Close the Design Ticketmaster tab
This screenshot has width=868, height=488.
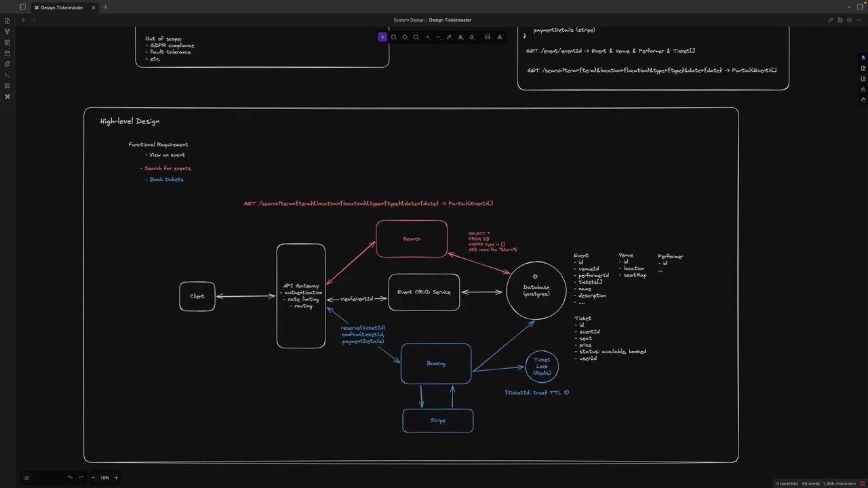coord(94,7)
